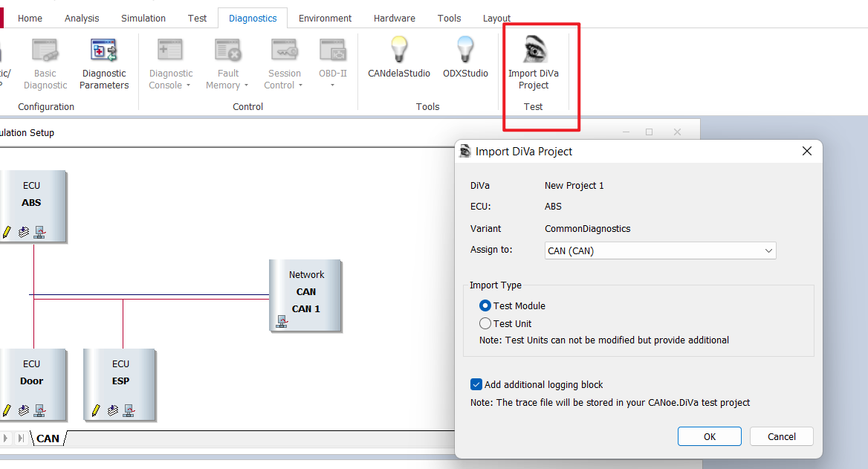Screen dimensions: 868x469
Task: Click the pencil icon on Door ECU
Action: pyautogui.click(x=7, y=410)
